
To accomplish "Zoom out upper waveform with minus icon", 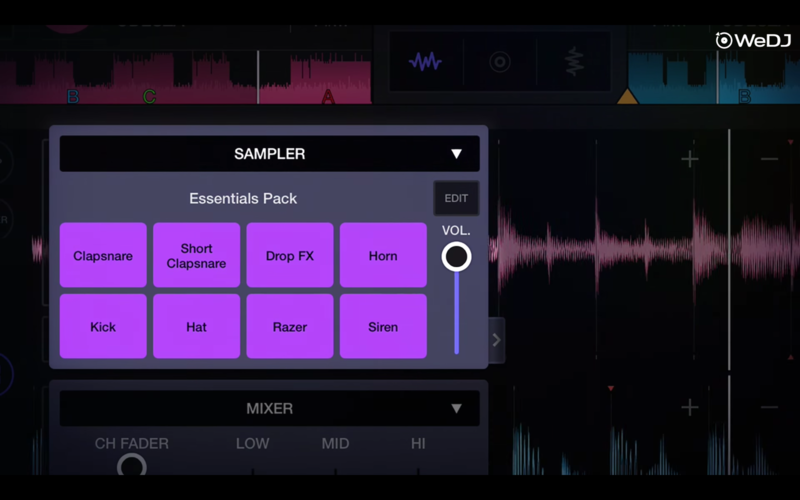I will point(768,159).
